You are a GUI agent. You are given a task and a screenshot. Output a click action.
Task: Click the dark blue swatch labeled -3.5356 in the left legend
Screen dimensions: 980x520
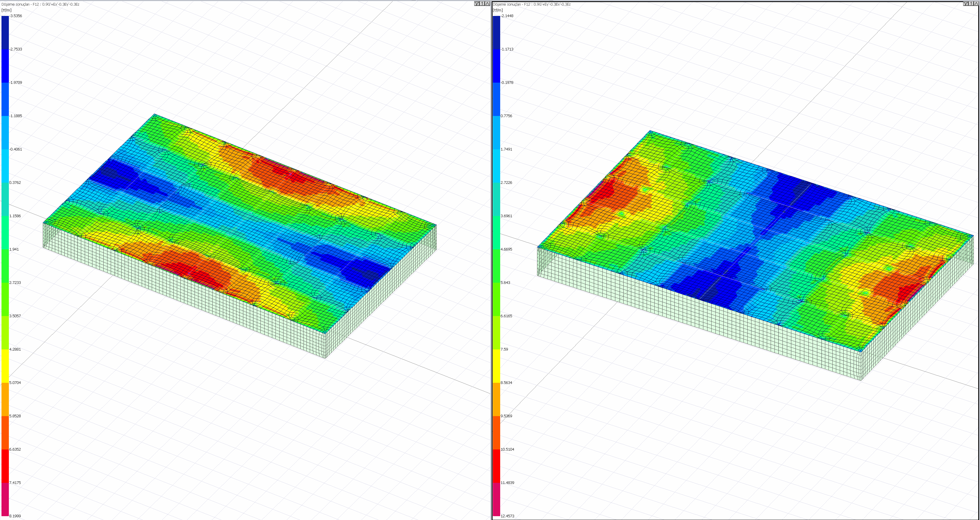tap(5, 32)
